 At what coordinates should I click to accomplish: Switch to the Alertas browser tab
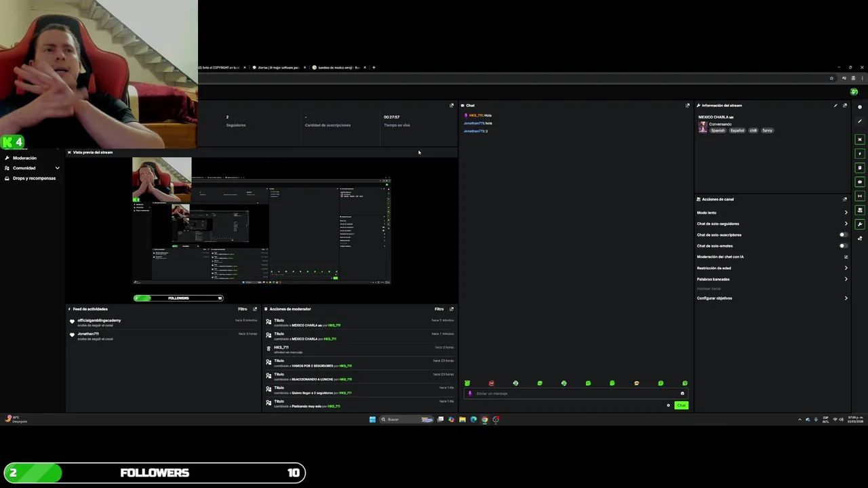[278, 68]
